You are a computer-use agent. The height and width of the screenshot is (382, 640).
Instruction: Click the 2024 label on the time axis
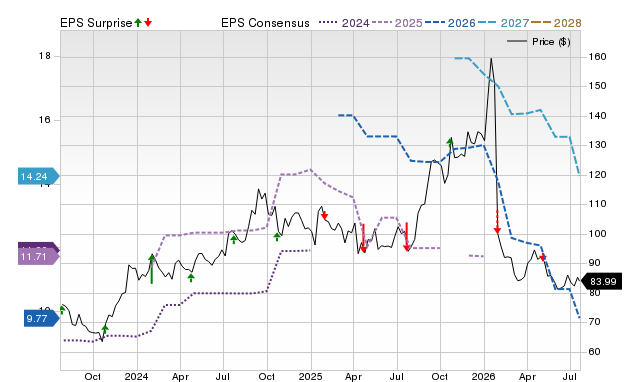click(x=136, y=376)
